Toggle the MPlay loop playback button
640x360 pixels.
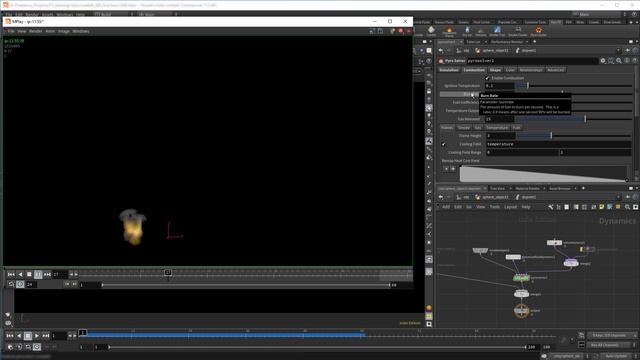(x=11, y=284)
